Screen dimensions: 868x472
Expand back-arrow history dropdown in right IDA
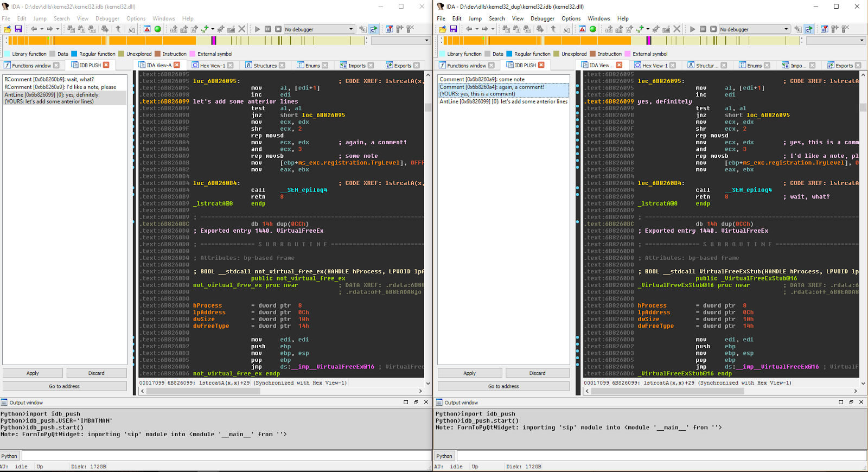point(477,29)
